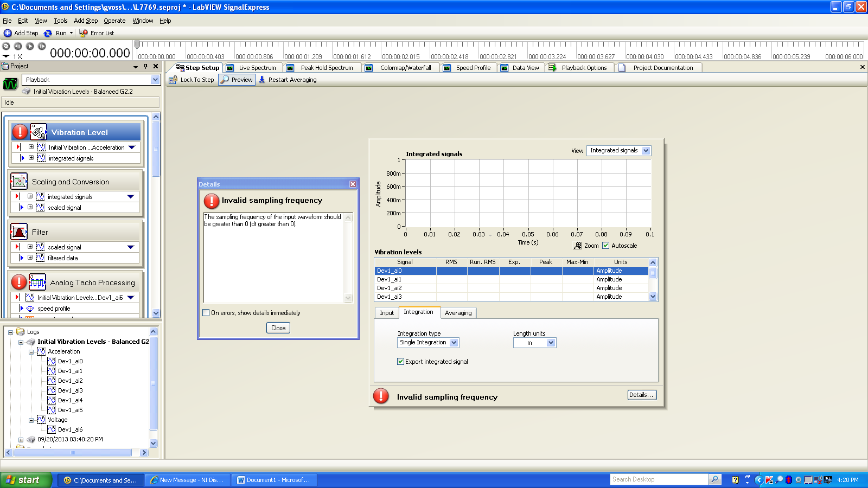Open the Run button dropdown arrow

pyautogui.click(x=71, y=33)
